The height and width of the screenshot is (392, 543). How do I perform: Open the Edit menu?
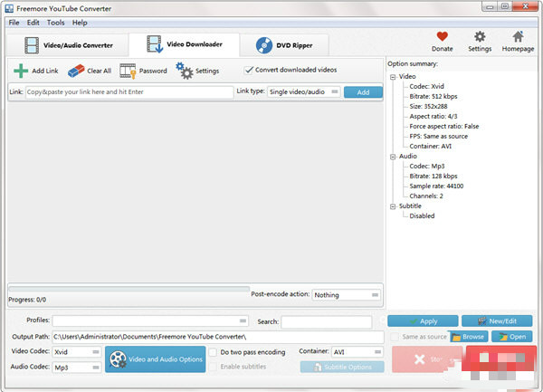click(33, 23)
